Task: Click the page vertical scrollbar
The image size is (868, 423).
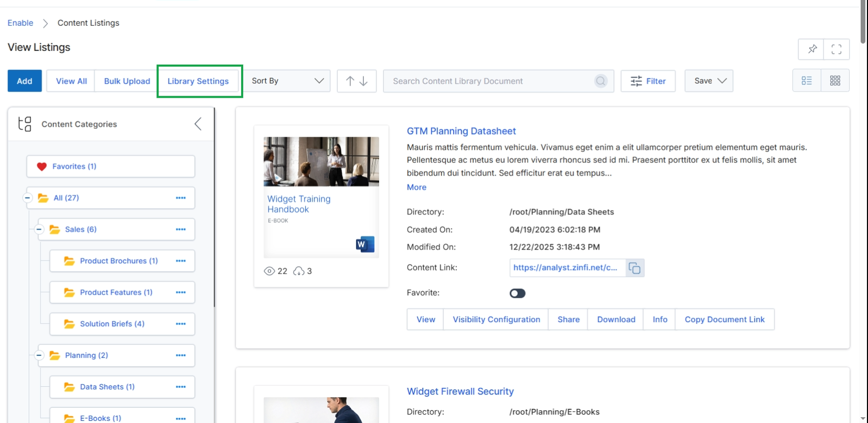Action: click(x=864, y=22)
